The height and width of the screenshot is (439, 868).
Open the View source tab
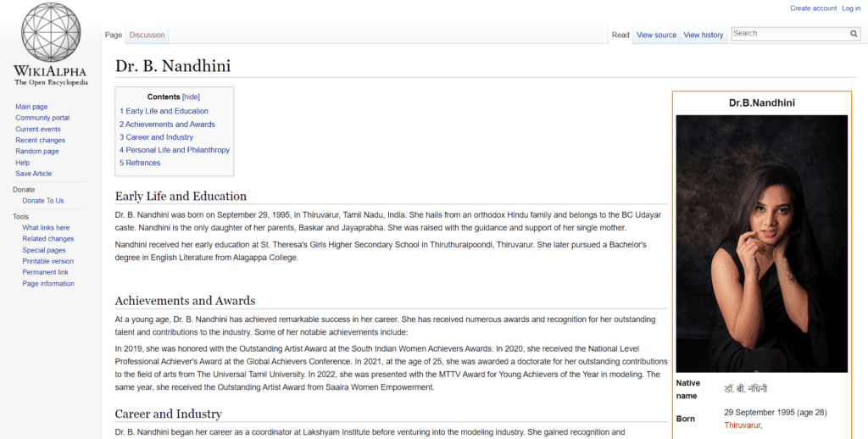pyautogui.click(x=657, y=35)
